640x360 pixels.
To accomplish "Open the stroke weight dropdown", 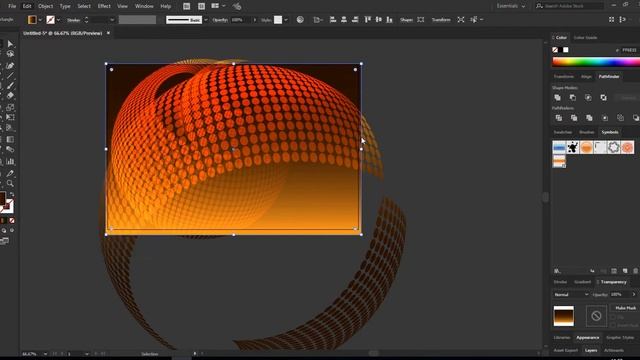I will pyautogui.click(x=112, y=20).
